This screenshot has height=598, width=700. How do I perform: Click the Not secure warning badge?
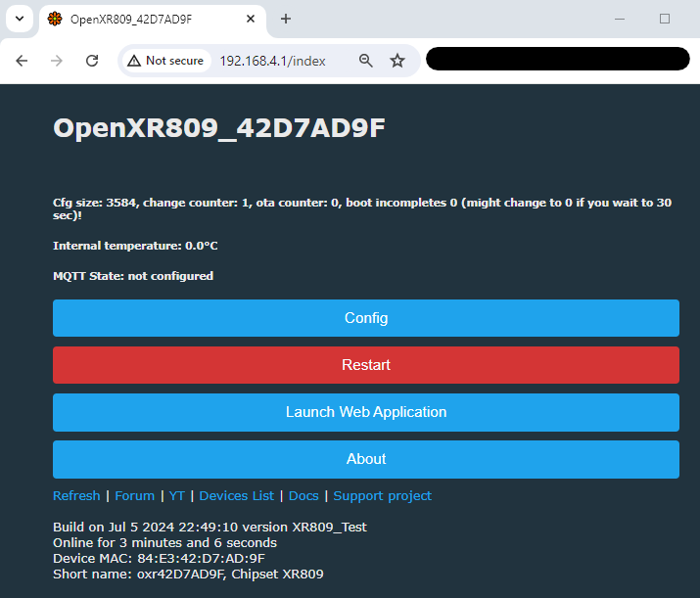[166, 61]
